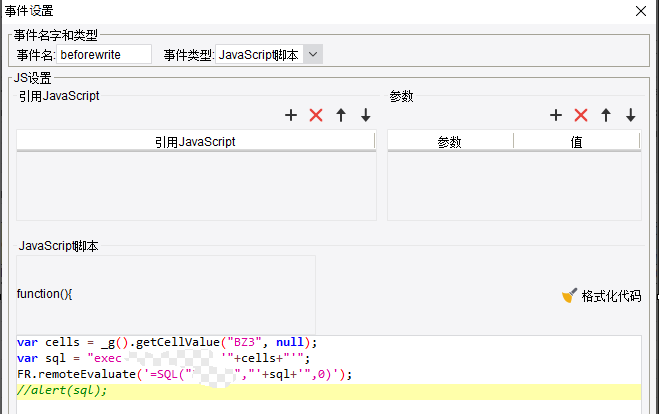The width and height of the screenshot is (659, 414).
Task: Click the function(){ label text
Action: (45, 293)
